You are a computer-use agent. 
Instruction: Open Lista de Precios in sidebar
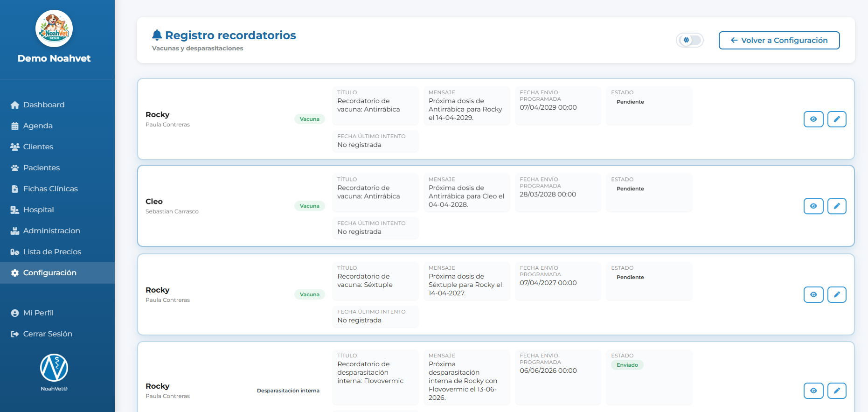(57, 252)
